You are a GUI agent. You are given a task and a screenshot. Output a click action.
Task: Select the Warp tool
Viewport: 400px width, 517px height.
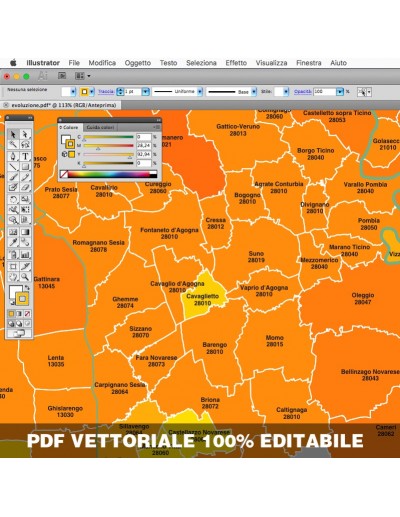[x=13, y=209]
